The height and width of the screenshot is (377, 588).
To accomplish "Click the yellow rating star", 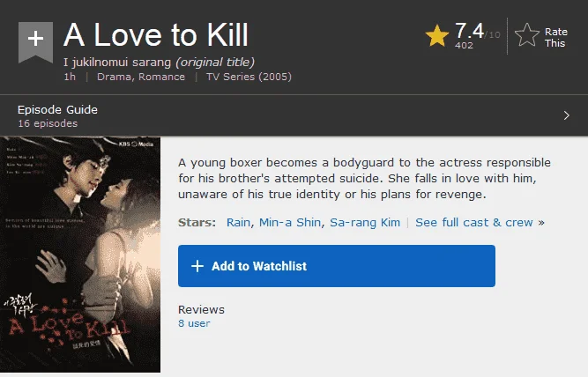I will click(x=437, y=35).
